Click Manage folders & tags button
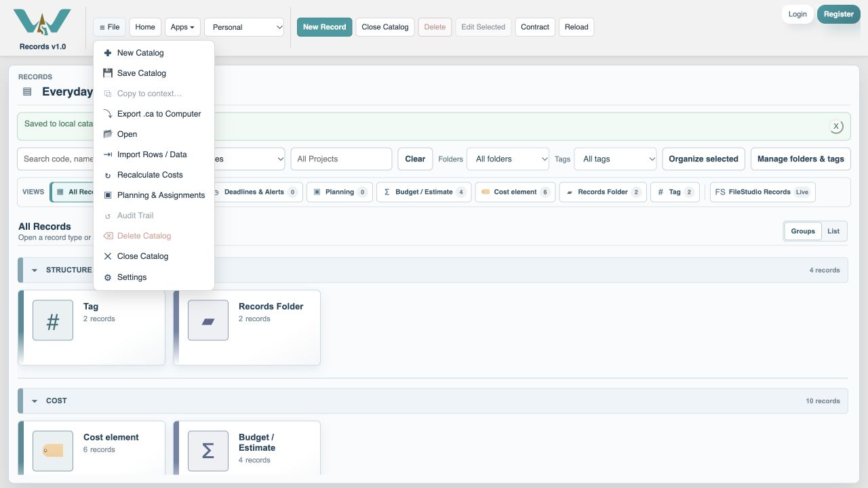The width and height of the screenshot is (868, 488). (801, 159)
